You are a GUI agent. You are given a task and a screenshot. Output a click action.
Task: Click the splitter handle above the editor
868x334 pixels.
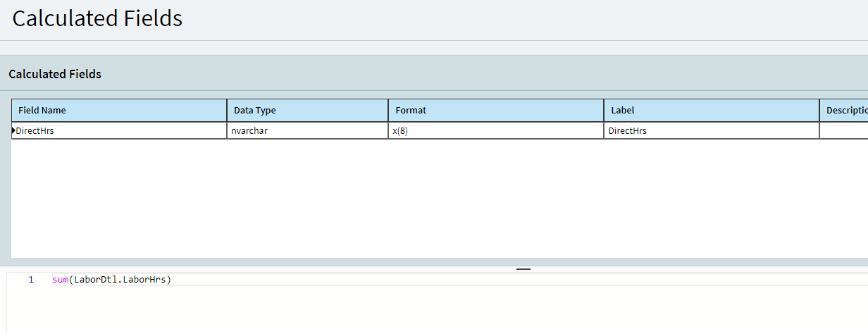(x=523, y=269)
